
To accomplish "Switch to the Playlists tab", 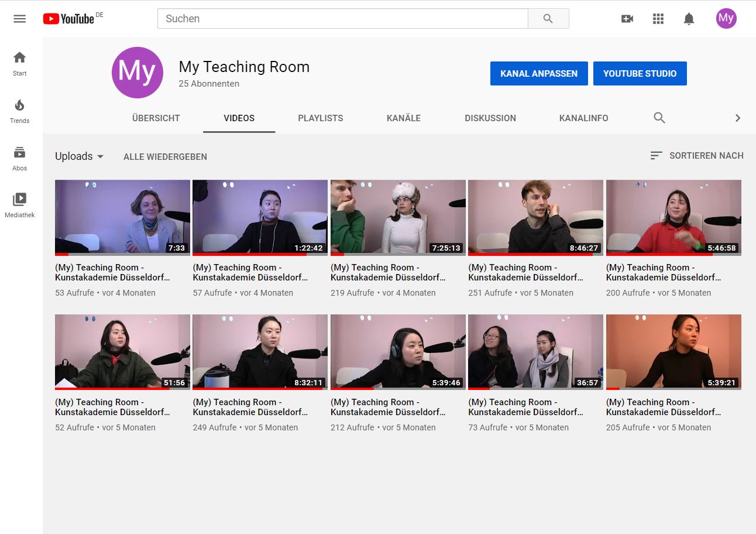I will tap(320, 118).
